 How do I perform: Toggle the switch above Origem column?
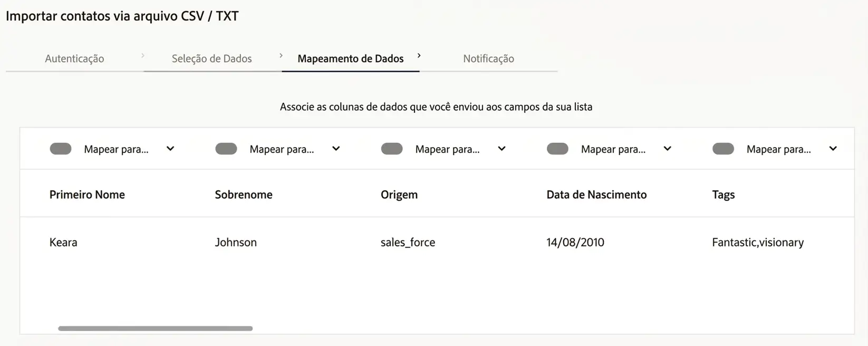[x=392, y=149]
